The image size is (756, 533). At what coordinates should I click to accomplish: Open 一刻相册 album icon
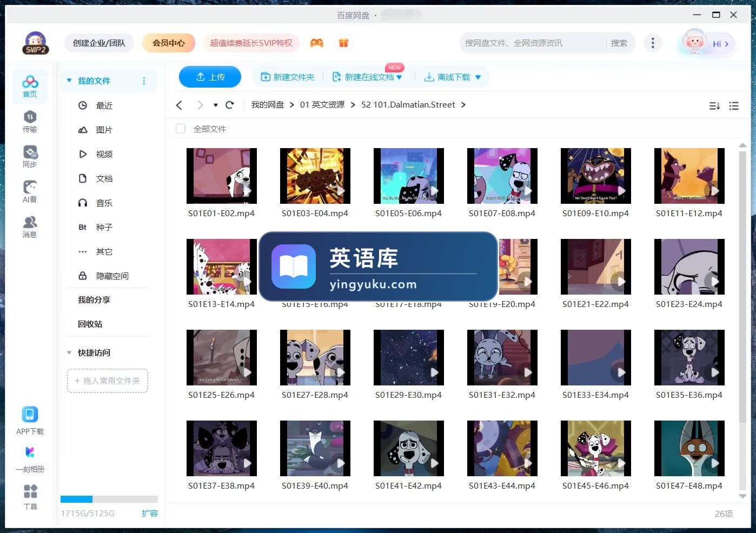point(30,458)
